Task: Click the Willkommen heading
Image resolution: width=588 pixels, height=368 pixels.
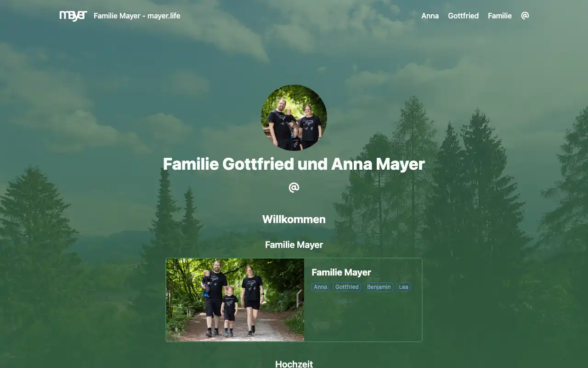Action: click(x=294, y=219)
